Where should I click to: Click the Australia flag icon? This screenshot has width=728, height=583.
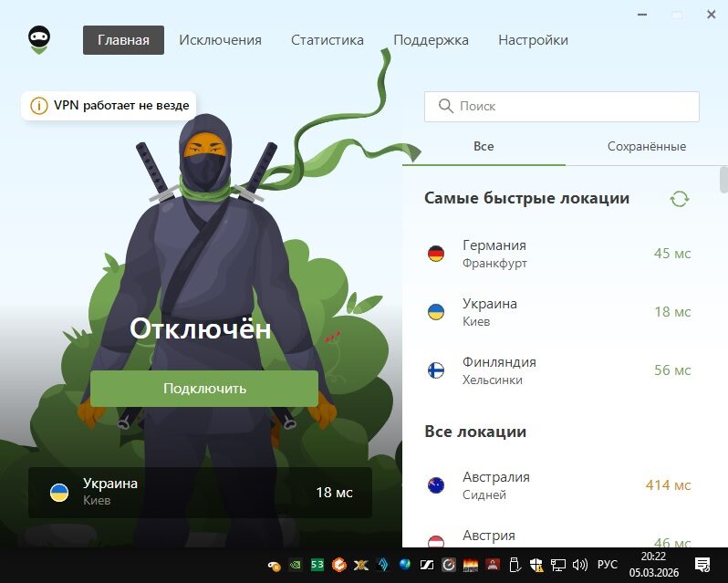coord(436,485)
